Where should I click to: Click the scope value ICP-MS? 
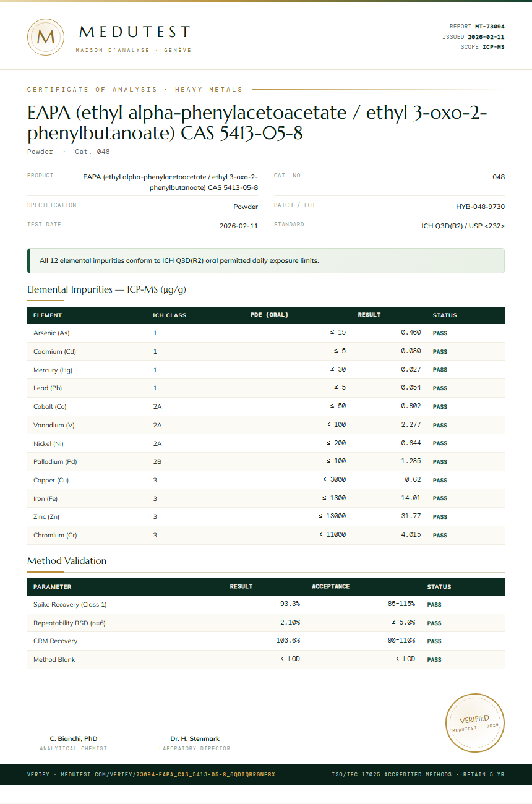click(x=494, y=47)
